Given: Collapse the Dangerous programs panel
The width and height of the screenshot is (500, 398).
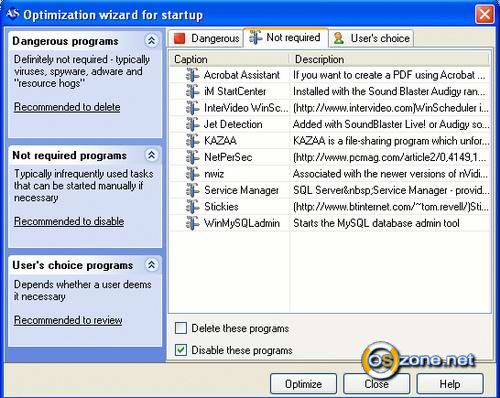Looking at the screenshot, I should coord(151,41).
